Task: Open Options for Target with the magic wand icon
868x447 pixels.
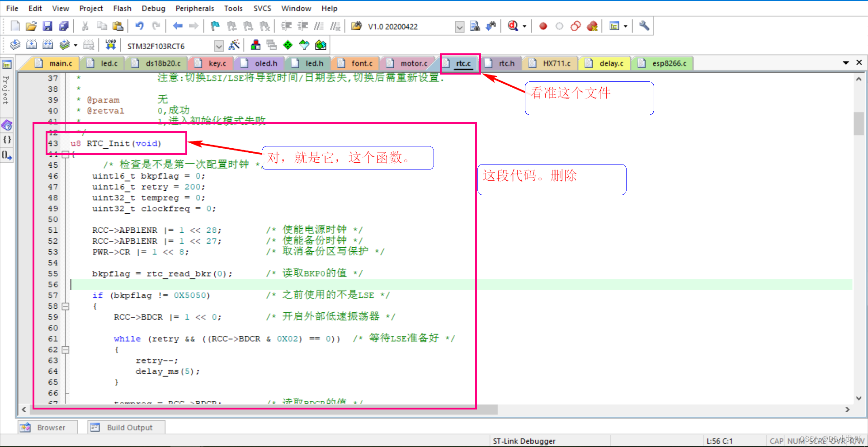Action: pos(234,45)
